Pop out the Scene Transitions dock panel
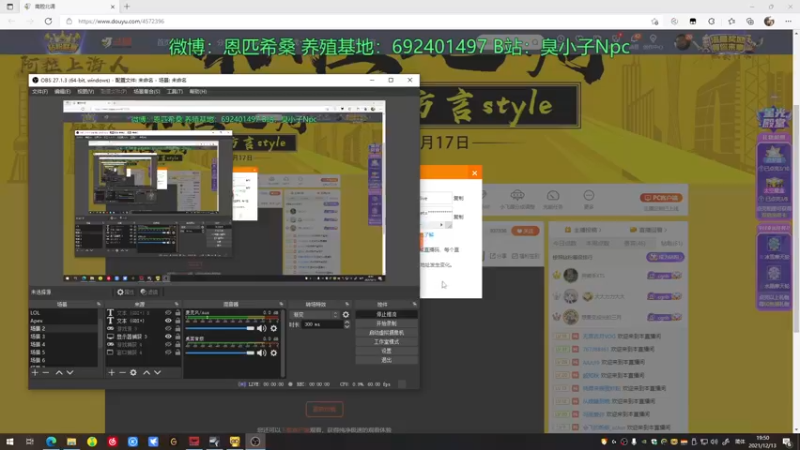The width and height of the screenshot is (800, 450). (x=347, y=304)
